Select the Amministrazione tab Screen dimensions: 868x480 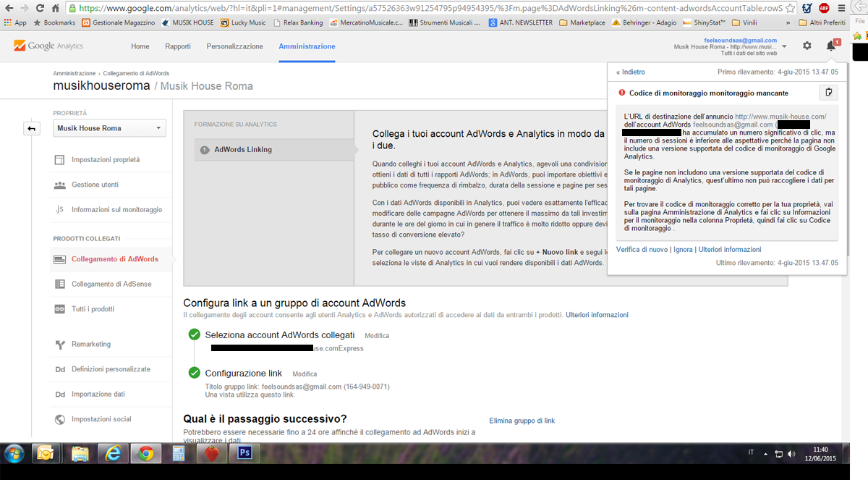307,46
